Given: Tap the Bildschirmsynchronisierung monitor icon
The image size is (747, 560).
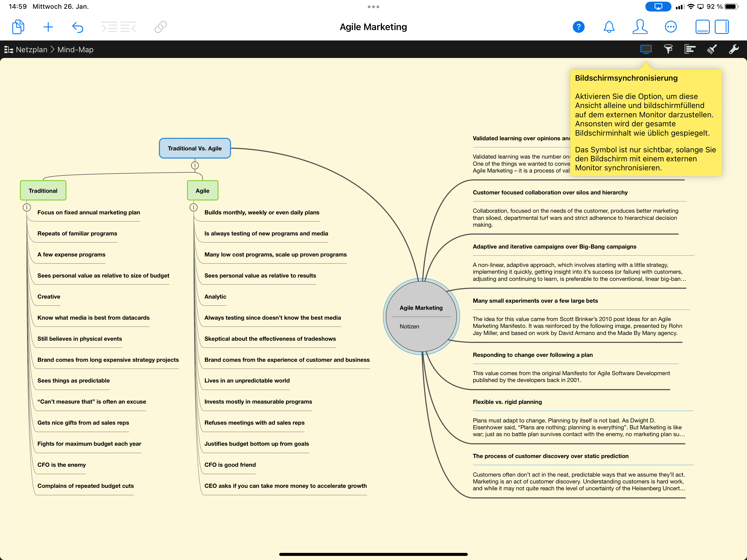Looking at the screenshot, I should 646,49.
